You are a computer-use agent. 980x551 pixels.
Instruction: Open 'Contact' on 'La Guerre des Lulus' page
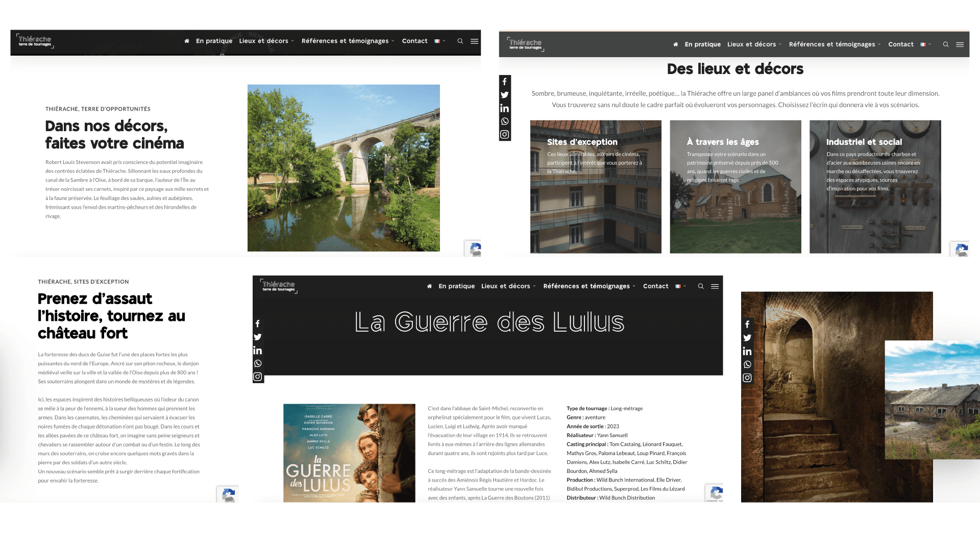click(656, 286)
